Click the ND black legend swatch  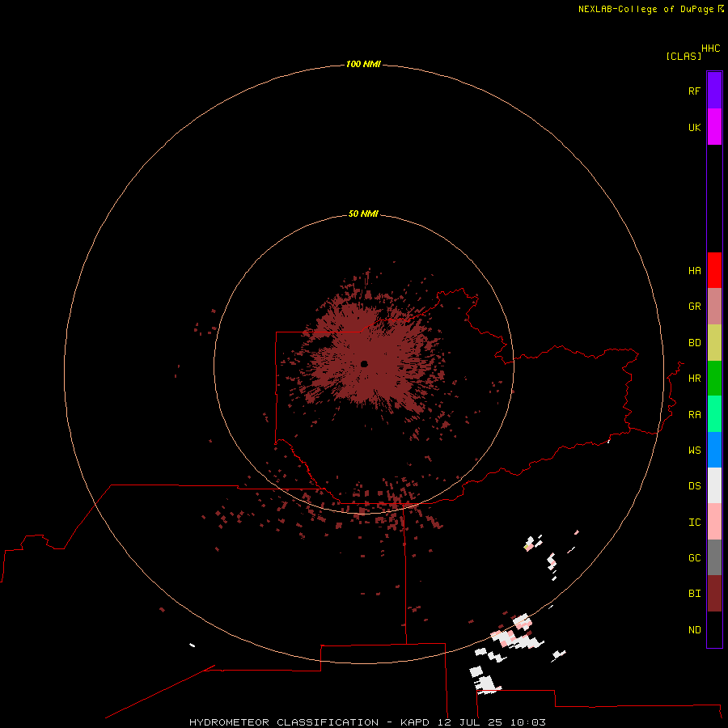click(x=714, y=629)
